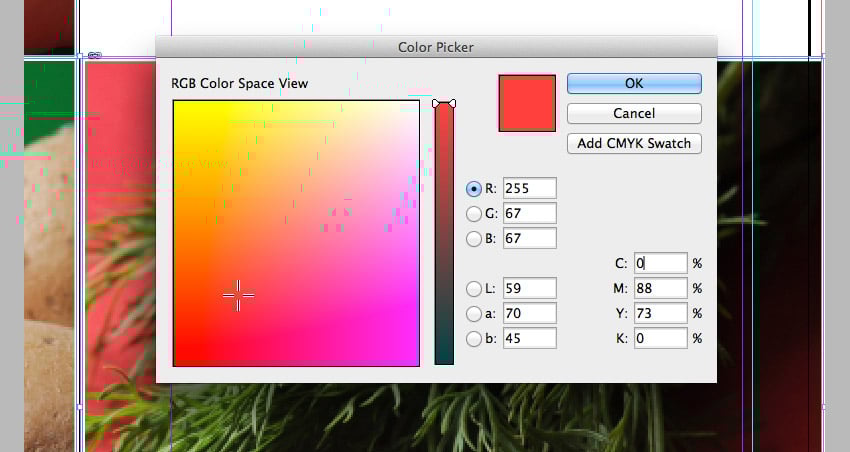850x452 pixels.
Task: Click the Magenta field showing 88
Action: point(661,288)
